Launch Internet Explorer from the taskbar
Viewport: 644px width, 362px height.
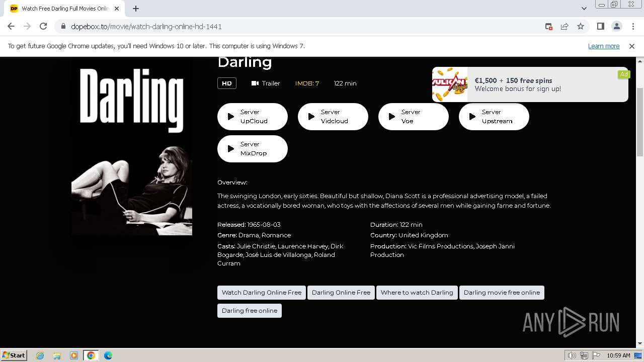coord(40,355)
